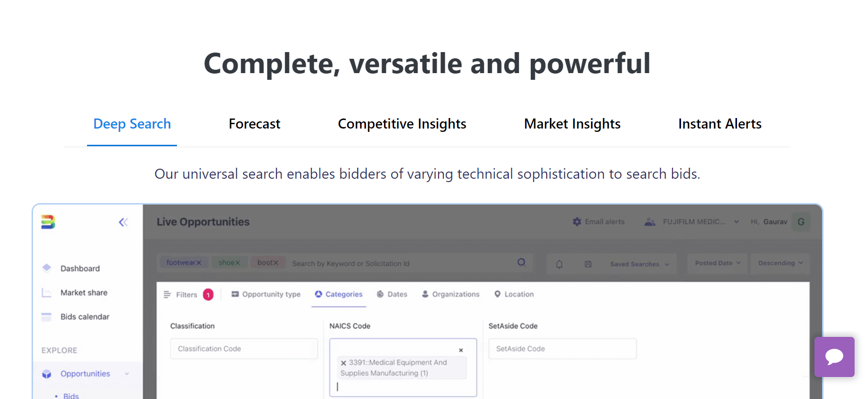Expand the Descending order dropdown
This screenshot has width=868, height=399.
pos(780,263)
